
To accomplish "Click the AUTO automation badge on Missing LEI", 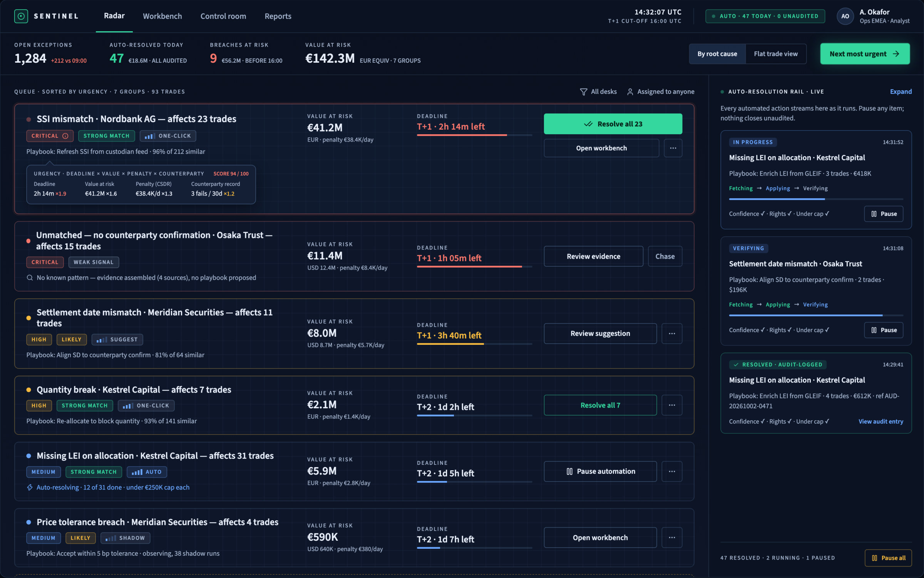I will (147, 472).
